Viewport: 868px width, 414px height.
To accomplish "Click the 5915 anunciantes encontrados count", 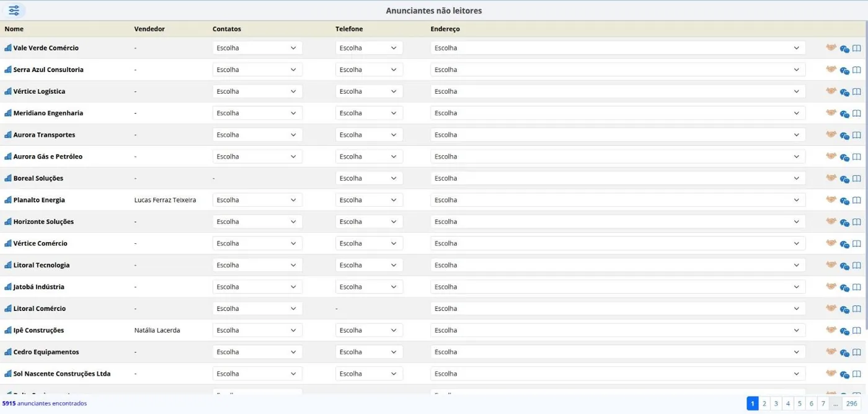I will point(45,403).
